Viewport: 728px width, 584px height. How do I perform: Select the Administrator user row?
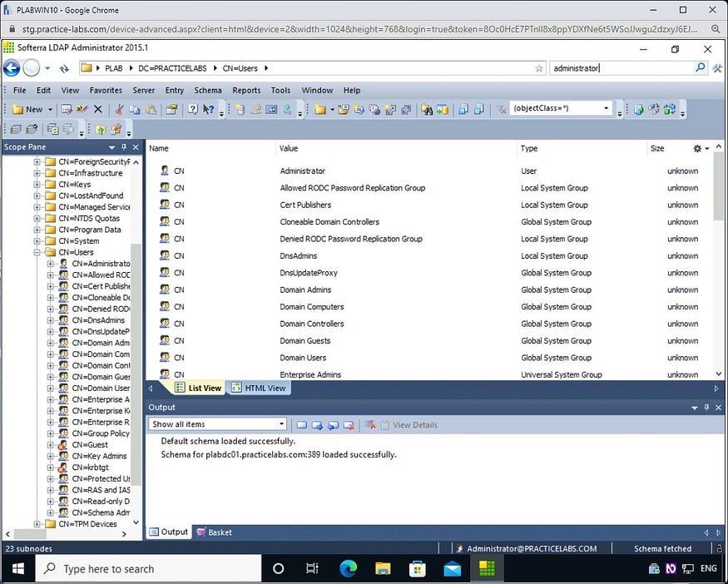pos(428,171)
